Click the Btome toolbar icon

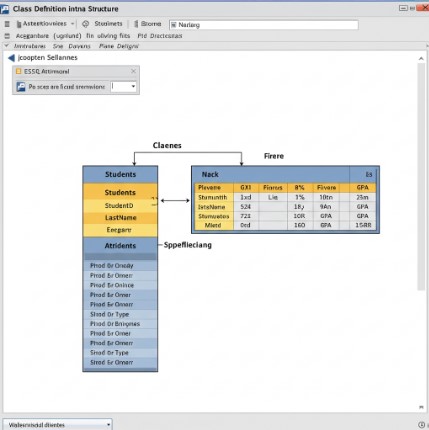click(136, 24)
